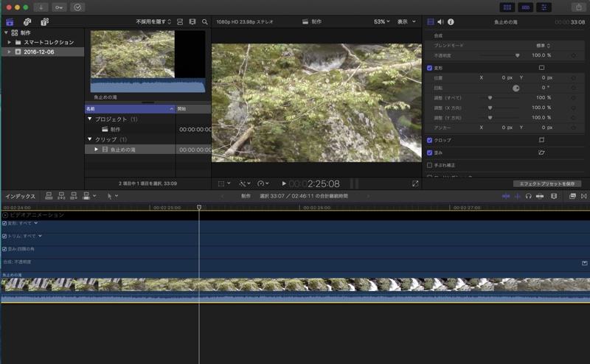The width and height of the screenshot is (590, 364).
Task: Open the インデックス timeline index
Action: coord(21,197)
